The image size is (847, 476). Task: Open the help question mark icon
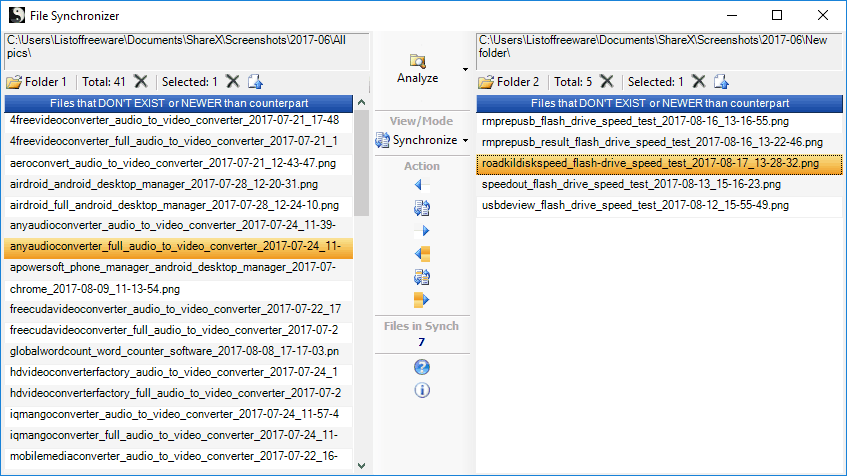422,367
